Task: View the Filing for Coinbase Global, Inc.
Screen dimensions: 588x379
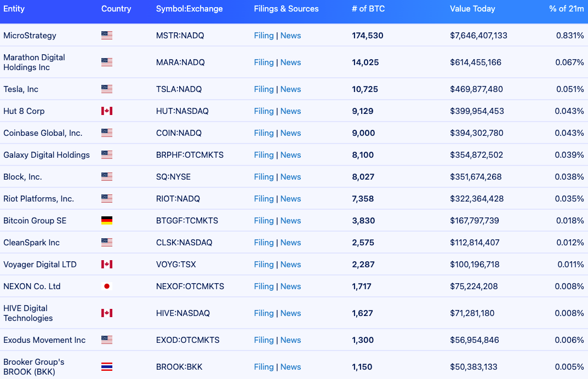Action: (x=264, y=133)
